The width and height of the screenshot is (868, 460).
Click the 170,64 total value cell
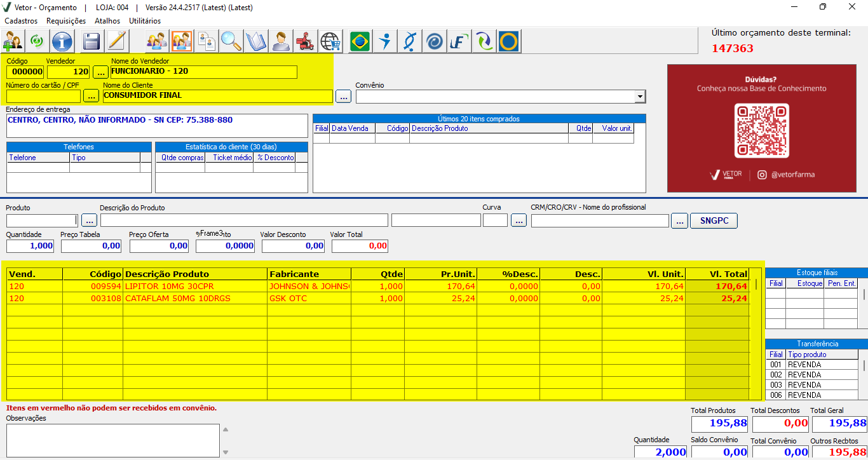click(717, 287)
